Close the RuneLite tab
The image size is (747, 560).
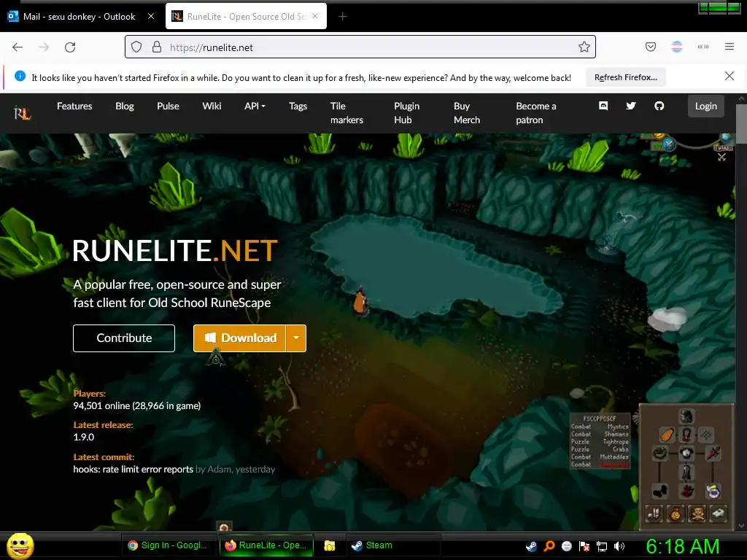pos(315,16)
